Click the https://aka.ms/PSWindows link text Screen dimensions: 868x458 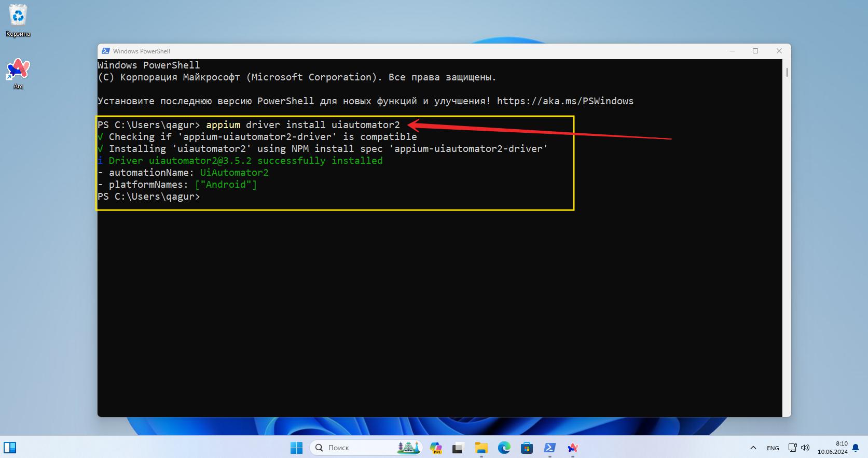pyautogui.click(x=565, y=101)
